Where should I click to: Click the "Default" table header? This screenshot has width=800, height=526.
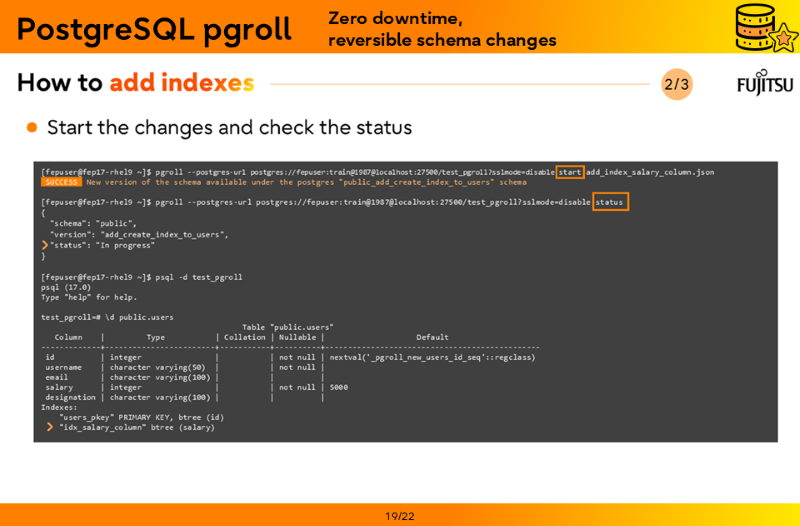click(432, 337)
